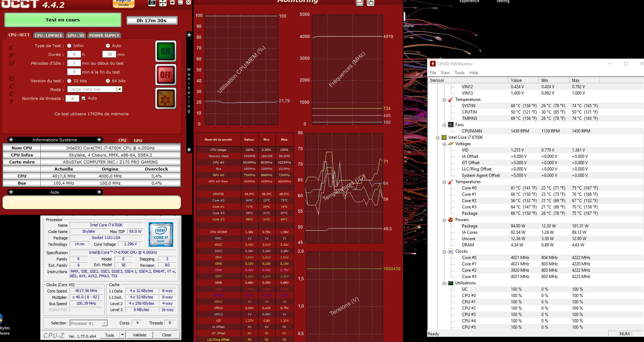
Task: Open HWMonitor File menu
Action: (x=433, y=73)
